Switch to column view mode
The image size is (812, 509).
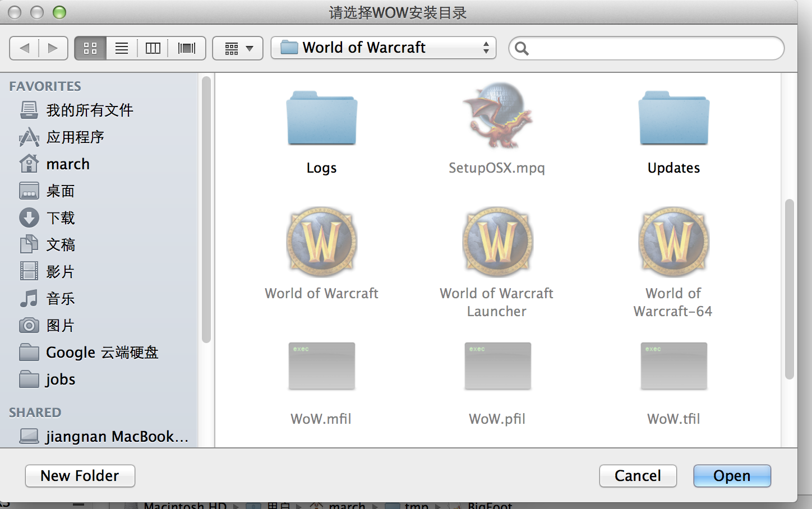[x=153, y=48]
